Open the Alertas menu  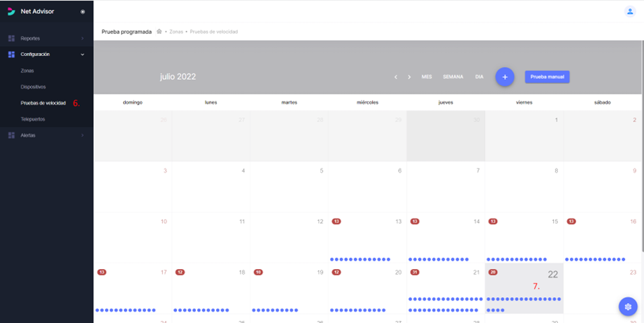[46, 135]
